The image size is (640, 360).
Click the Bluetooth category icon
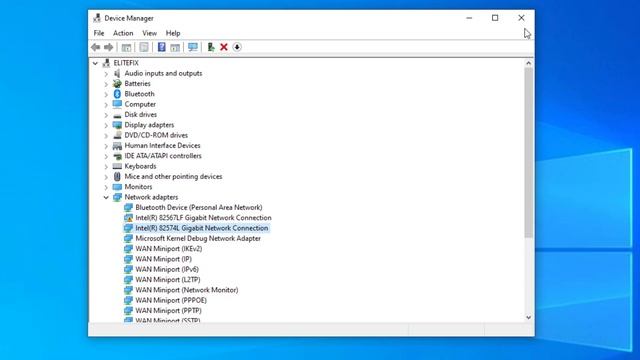(117, 94)
